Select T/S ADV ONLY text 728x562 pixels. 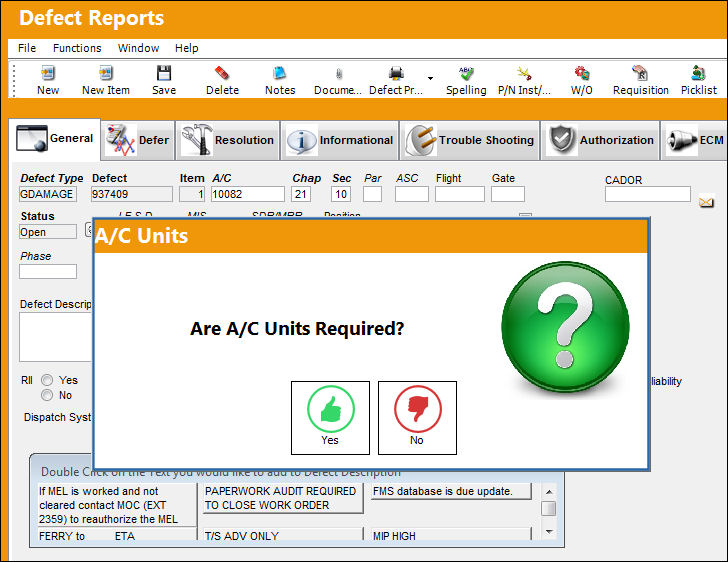[x=283, y=535]
